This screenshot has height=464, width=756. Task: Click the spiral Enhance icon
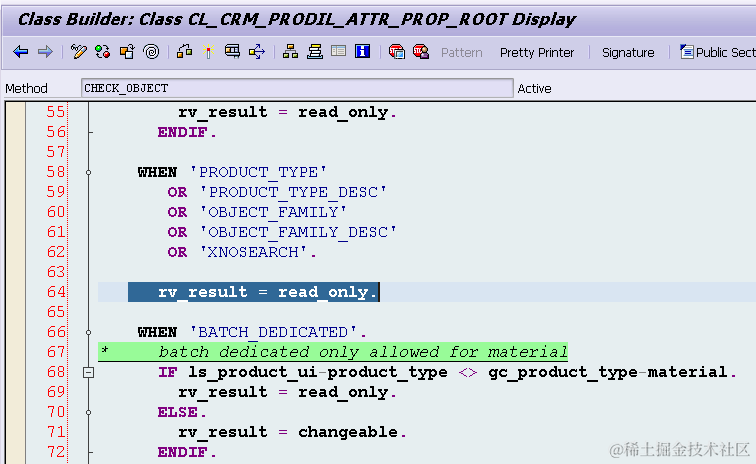click(x=151, y=52)
